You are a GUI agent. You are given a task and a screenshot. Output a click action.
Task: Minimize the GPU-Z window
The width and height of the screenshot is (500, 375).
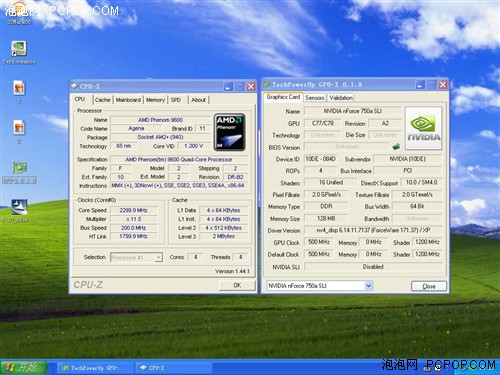pyautogui.click(x=420, y=85)
